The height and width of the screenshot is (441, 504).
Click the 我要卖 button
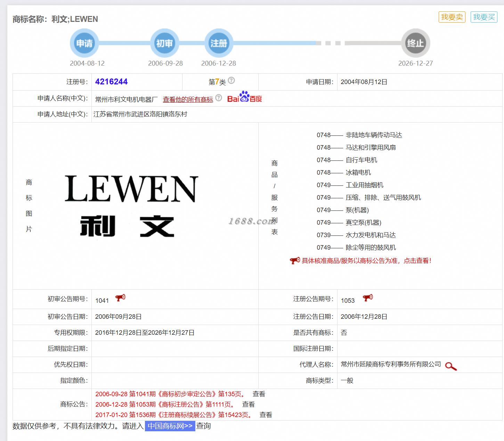tap(452, 17)
